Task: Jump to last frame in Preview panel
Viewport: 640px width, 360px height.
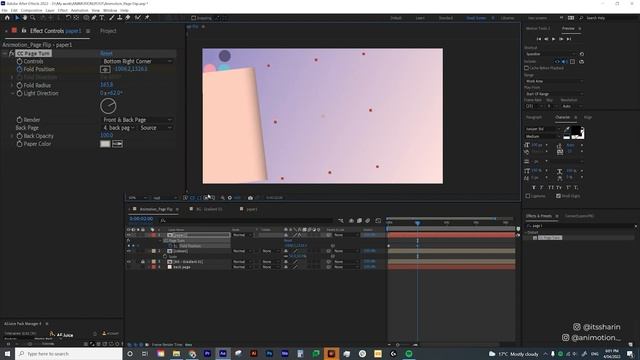Action: point(569,39)
